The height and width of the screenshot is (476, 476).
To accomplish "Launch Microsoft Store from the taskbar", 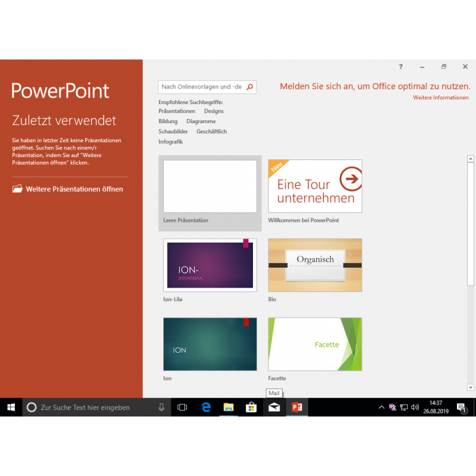I will [x=251, y=408].
